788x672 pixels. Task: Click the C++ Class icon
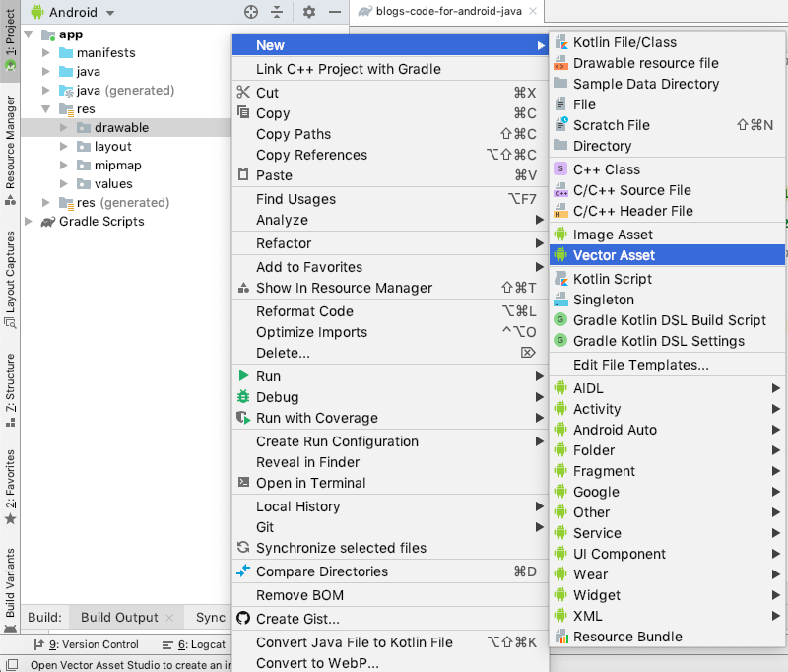(560, 168)
